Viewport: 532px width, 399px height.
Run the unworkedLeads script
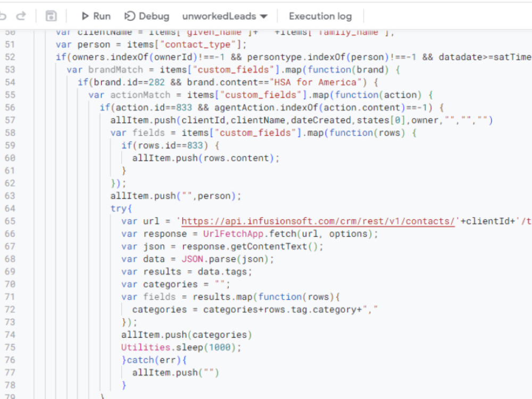[96, 16]
